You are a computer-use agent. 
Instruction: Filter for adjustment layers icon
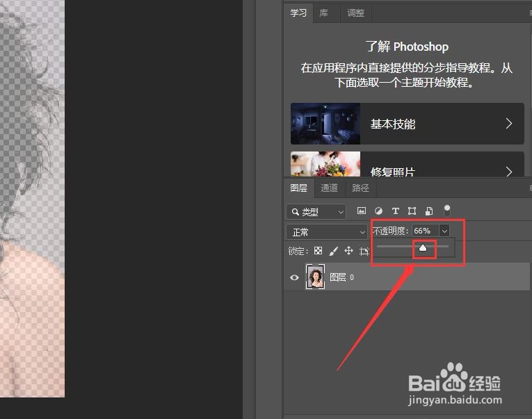[378, 211]
